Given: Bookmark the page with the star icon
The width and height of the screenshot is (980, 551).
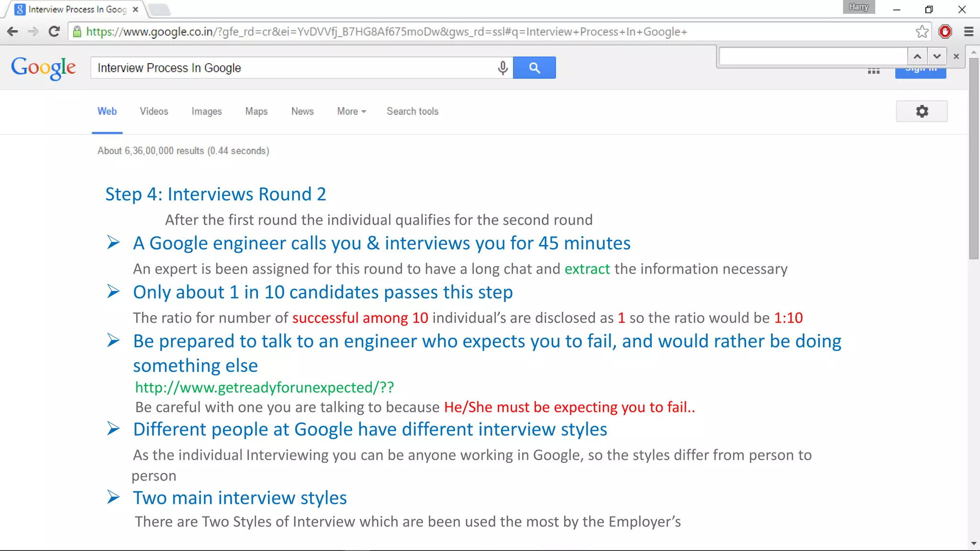Looking at the screenshot, I should point(922,32).
